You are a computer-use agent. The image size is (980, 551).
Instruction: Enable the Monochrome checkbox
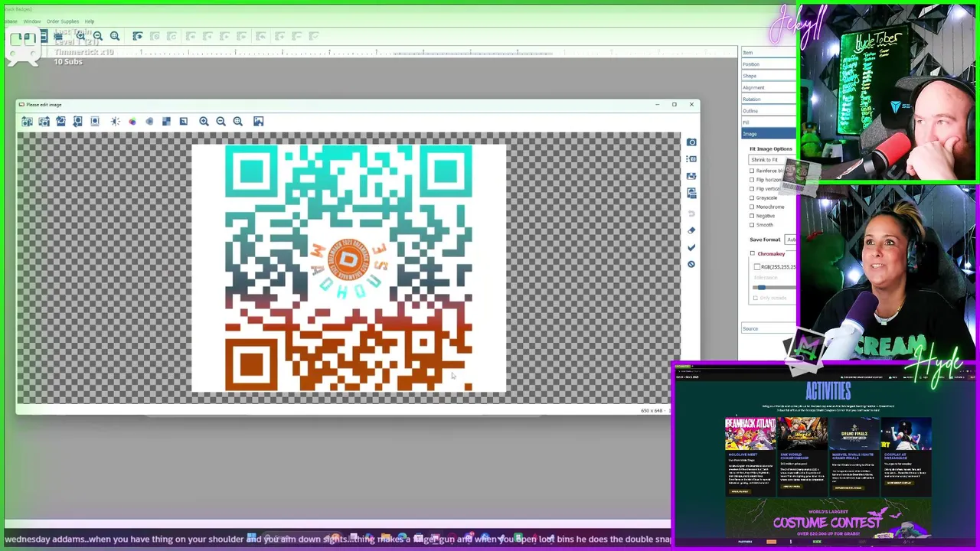752,207
